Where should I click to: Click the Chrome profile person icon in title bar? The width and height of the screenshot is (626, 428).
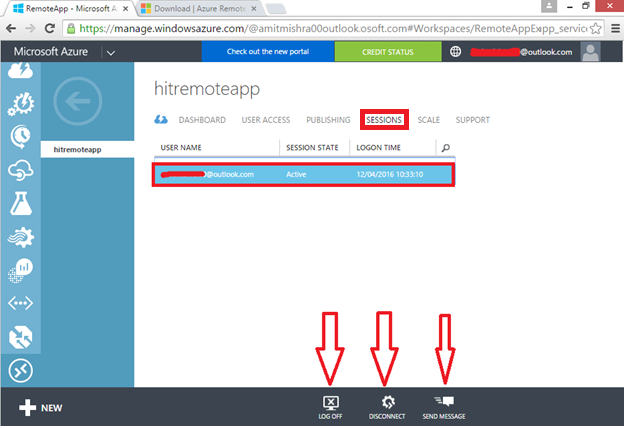549,6
